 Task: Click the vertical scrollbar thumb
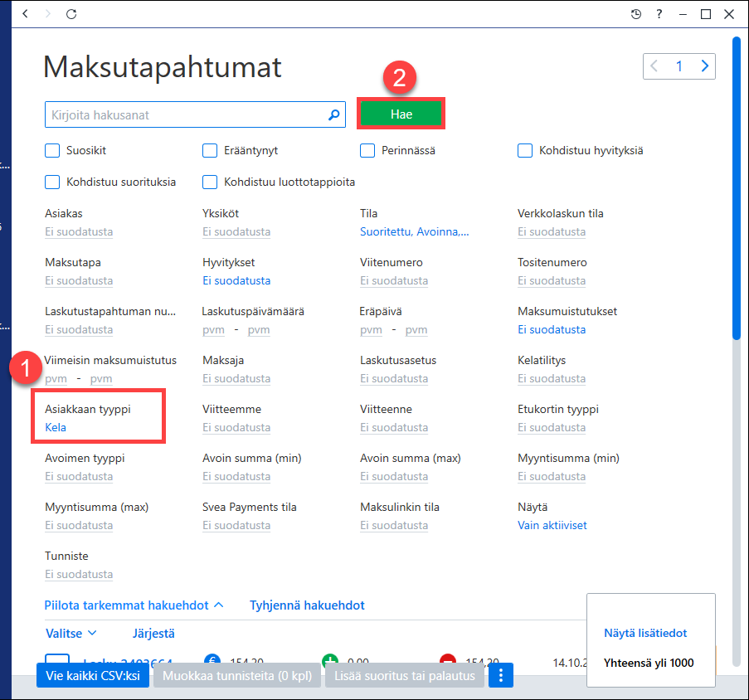736,187
